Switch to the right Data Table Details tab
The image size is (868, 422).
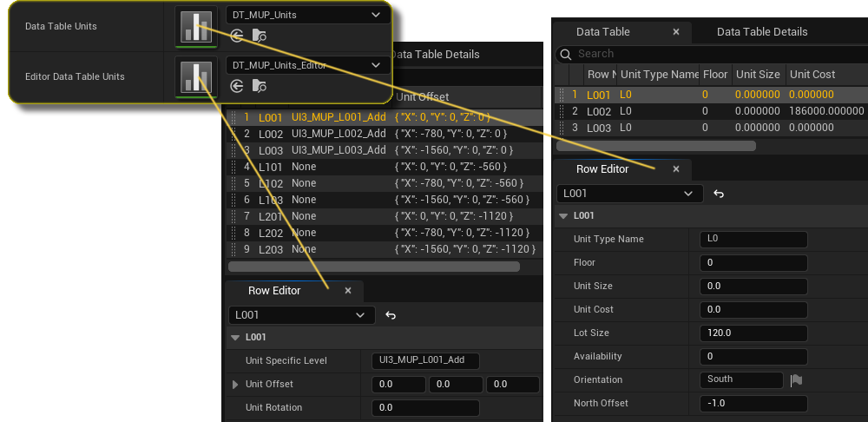pos(761,31)
